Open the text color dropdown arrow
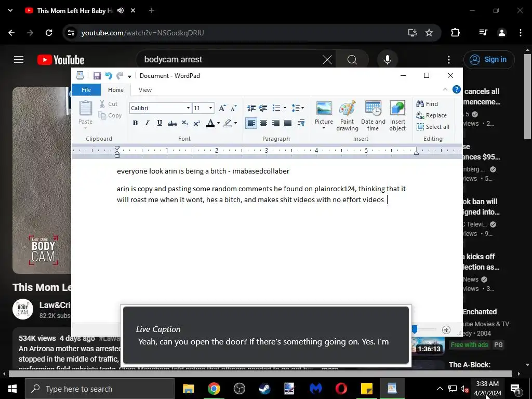 [x=218, y=123]
